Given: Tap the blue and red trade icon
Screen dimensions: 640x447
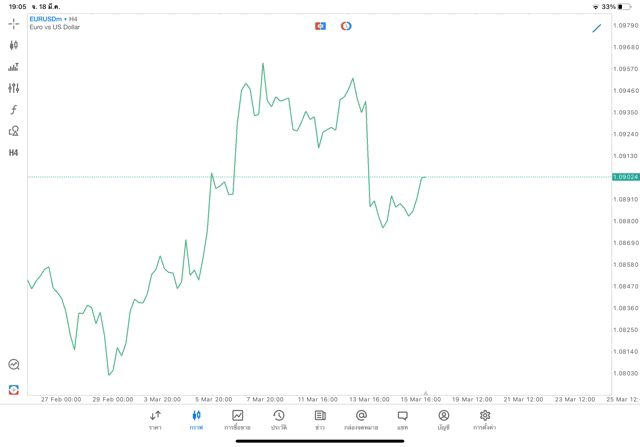Looking at the screenshot, I should coord(320,26).
